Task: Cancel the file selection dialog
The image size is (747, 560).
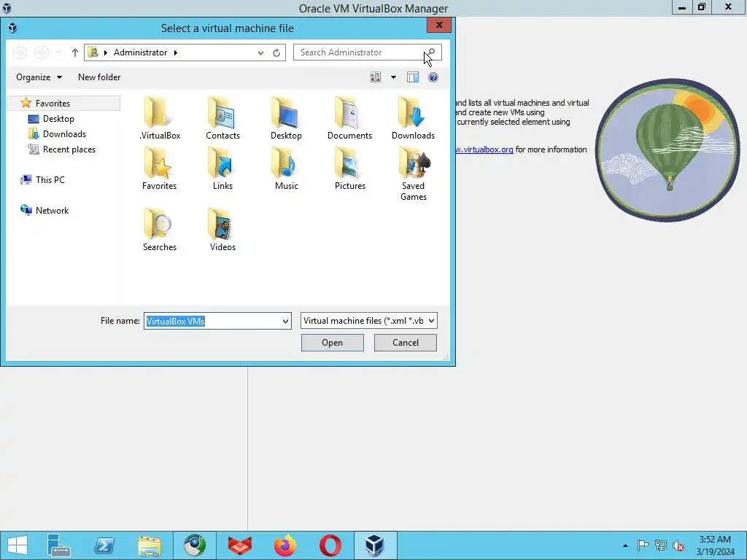Action: (406, 343)
